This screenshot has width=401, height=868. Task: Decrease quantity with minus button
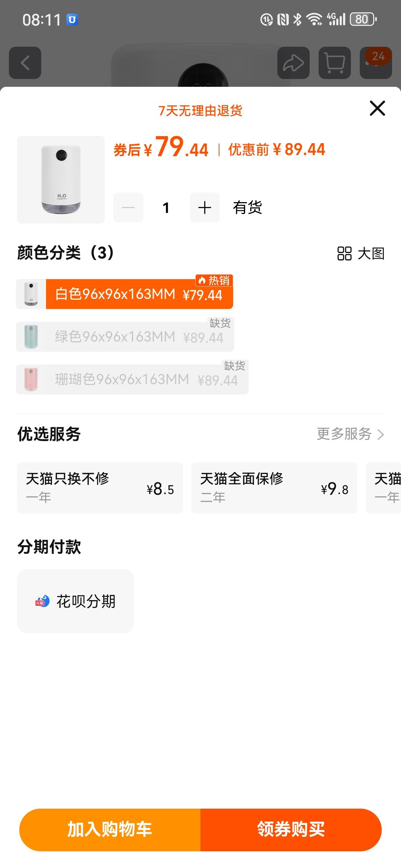(128, 207)
